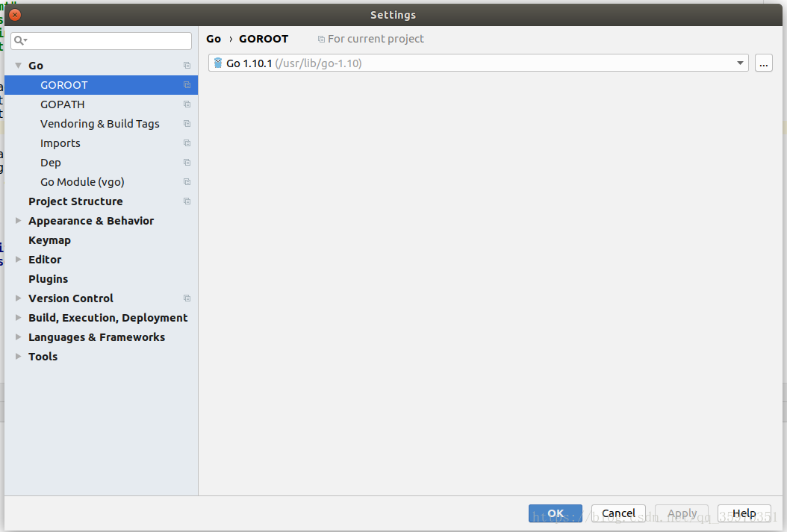Image resolution: width=787 pixels, height=532 pixels.
Task: Select the Tools category label
Action: (x=43, y=357)
